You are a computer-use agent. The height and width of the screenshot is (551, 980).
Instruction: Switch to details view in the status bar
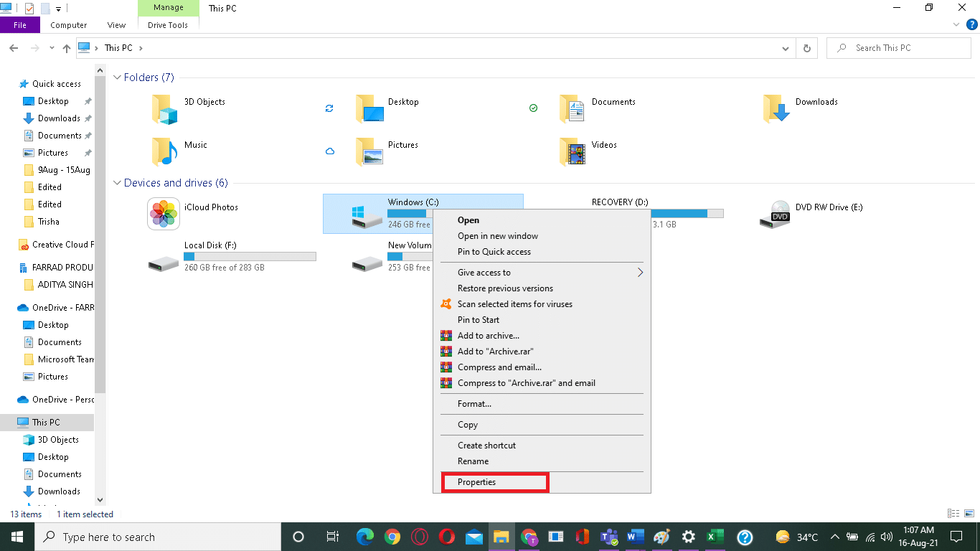pyautogui.click(x=953, y=513)
